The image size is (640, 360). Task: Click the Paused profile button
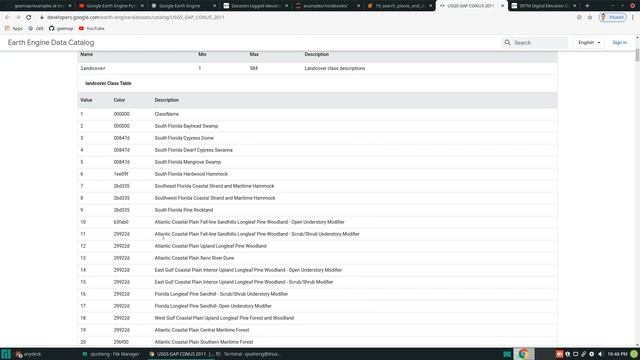pyautogui.click(x=612, y=17)
